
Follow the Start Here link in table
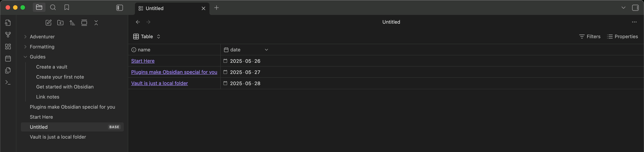pyautogui.click(x=143, y=61)
